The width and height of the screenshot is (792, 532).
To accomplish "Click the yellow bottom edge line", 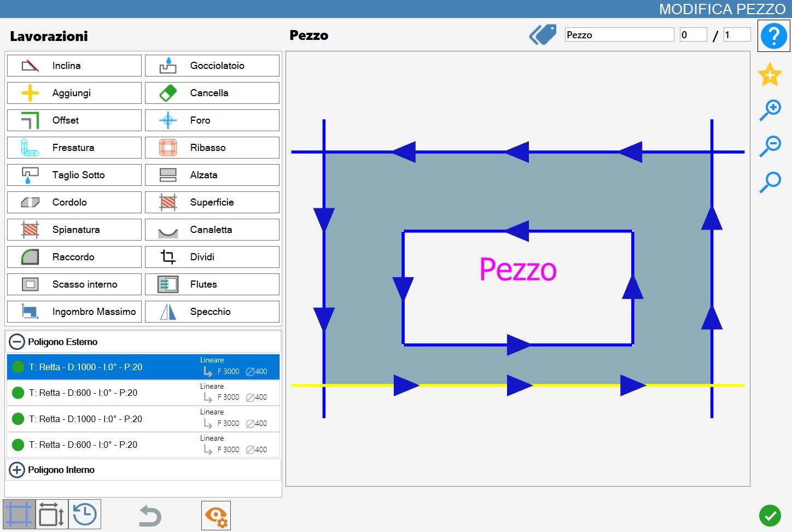I will click(517, 385).
